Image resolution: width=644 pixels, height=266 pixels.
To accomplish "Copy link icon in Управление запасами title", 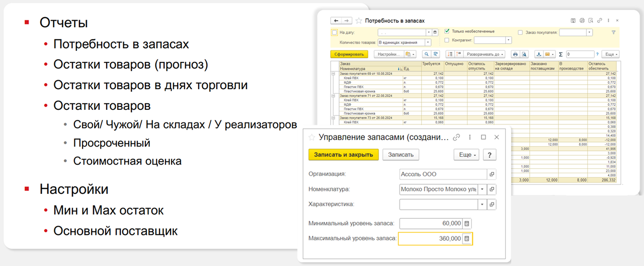I will (x=456, y=137).
